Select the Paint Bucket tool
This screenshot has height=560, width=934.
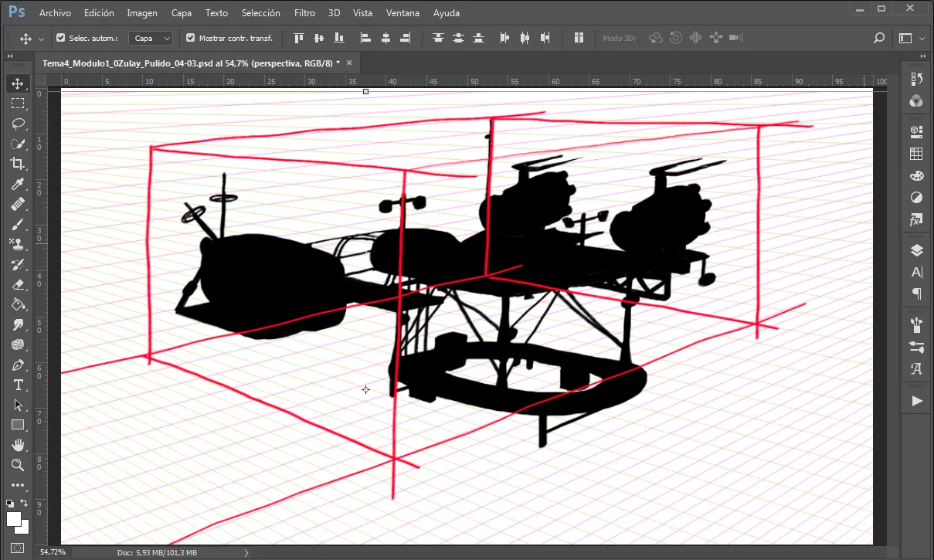click(18, 304)
